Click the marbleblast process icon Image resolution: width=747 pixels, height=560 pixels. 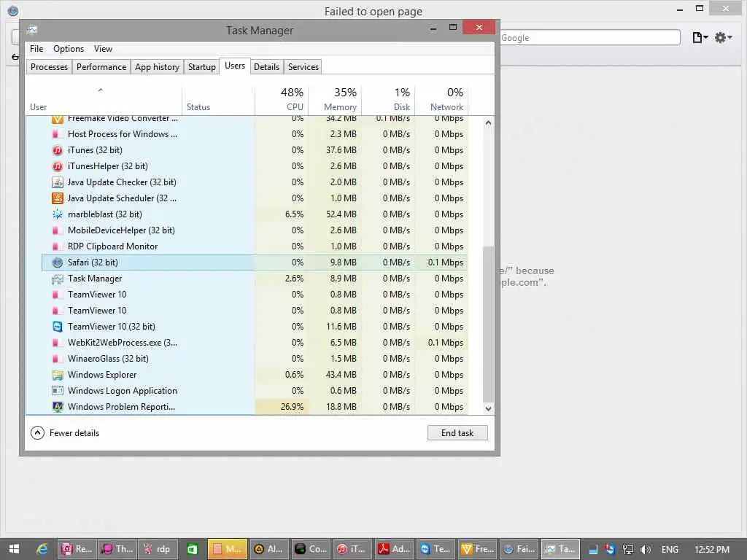click(57, 214)
